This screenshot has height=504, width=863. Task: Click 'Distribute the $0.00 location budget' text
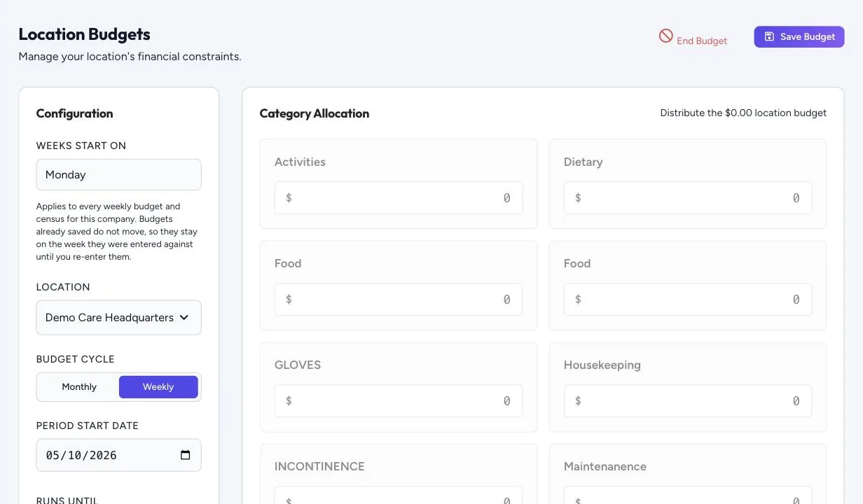743,113
